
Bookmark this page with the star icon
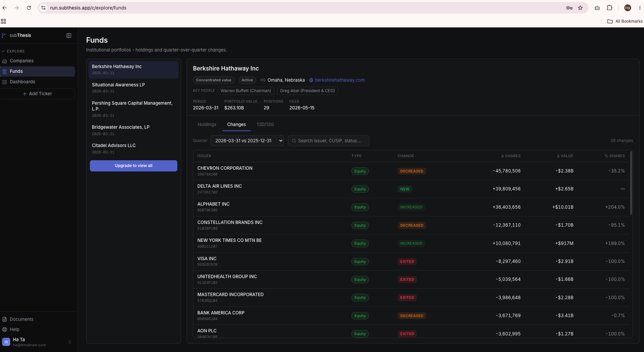pyautogui.click(x=580, y=8)
